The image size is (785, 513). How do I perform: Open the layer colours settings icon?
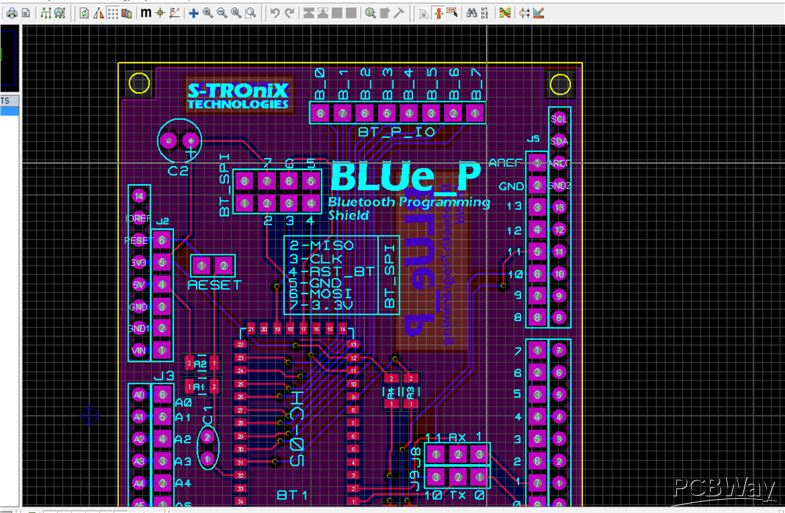point(127,13)
